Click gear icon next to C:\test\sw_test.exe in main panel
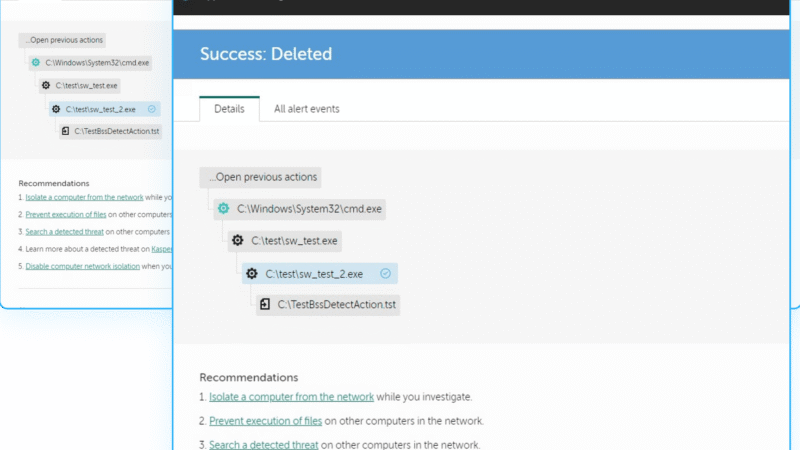800x450 pixels. (238, 240)
